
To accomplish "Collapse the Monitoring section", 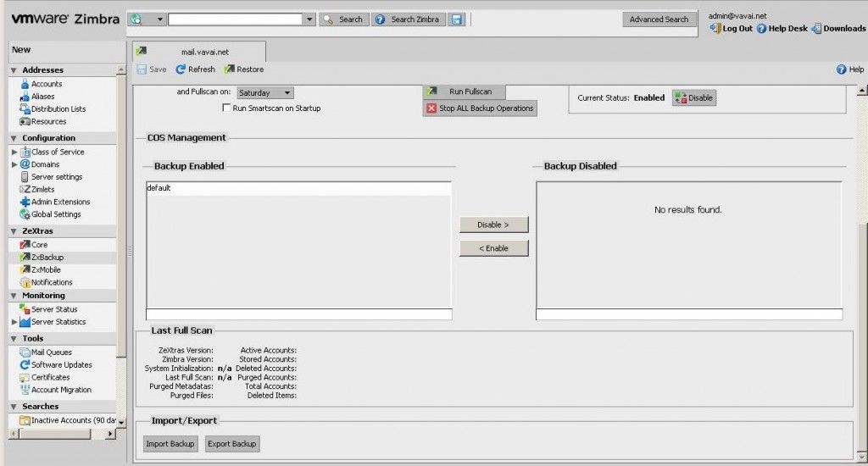I will (x=14, y=296).
